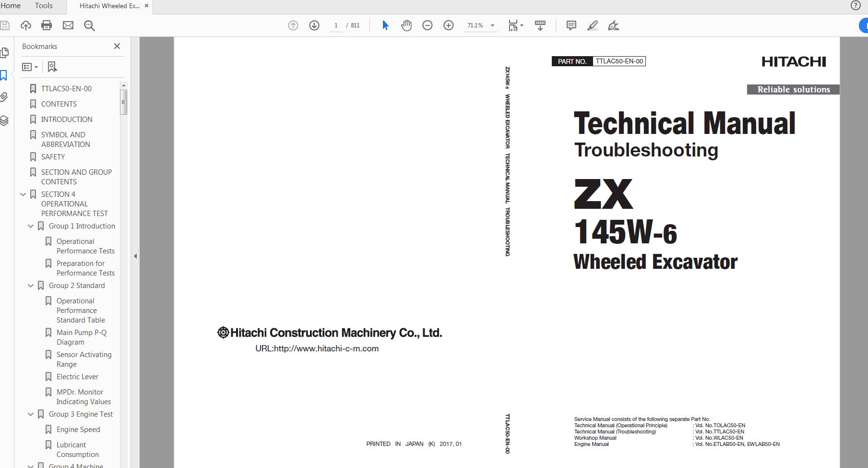Collapse Group 2 Standard bookmark
The height and width of the screenshot is (468, 868).
31,286
